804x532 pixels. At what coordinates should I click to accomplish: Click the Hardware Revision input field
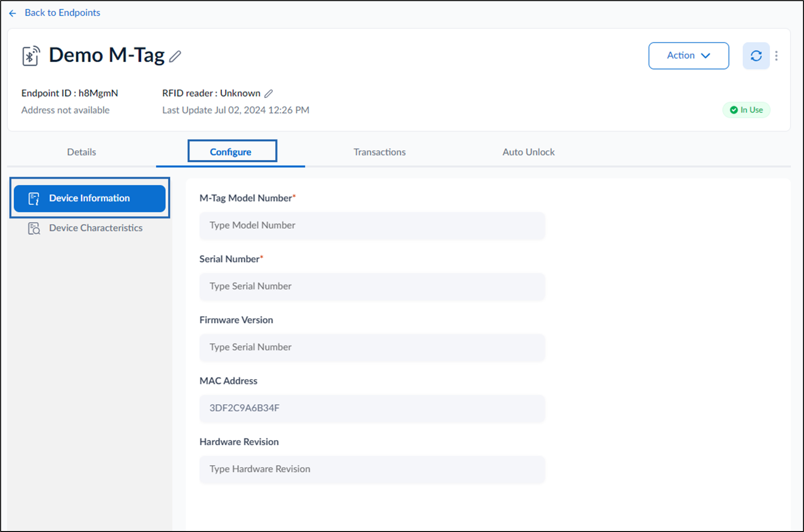pyautogui.click(x=372, y=469)
